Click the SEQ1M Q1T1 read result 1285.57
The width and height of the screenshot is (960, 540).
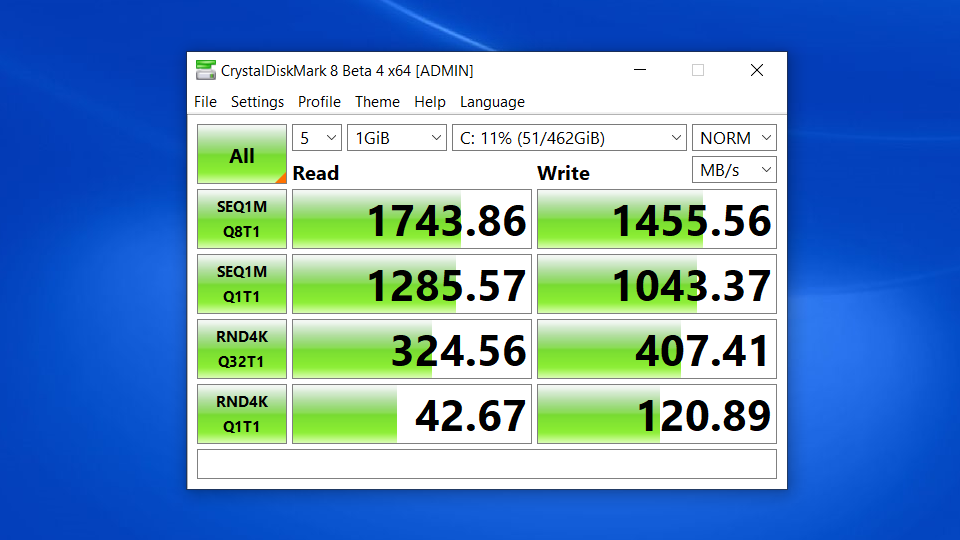(412, 284)
